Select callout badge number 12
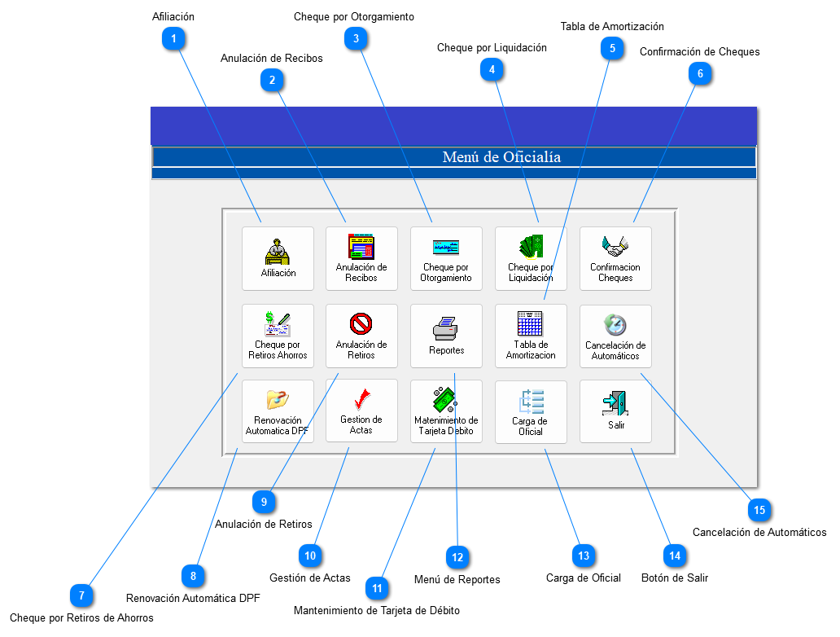 457,557
